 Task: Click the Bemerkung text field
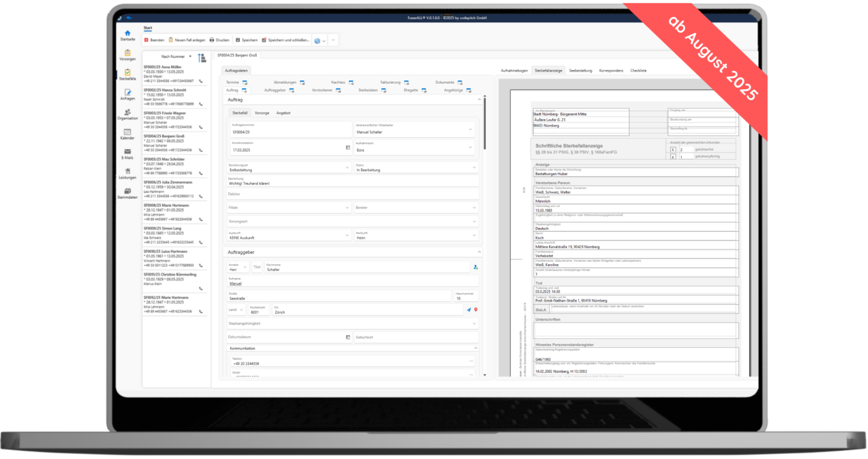point(353,183)
